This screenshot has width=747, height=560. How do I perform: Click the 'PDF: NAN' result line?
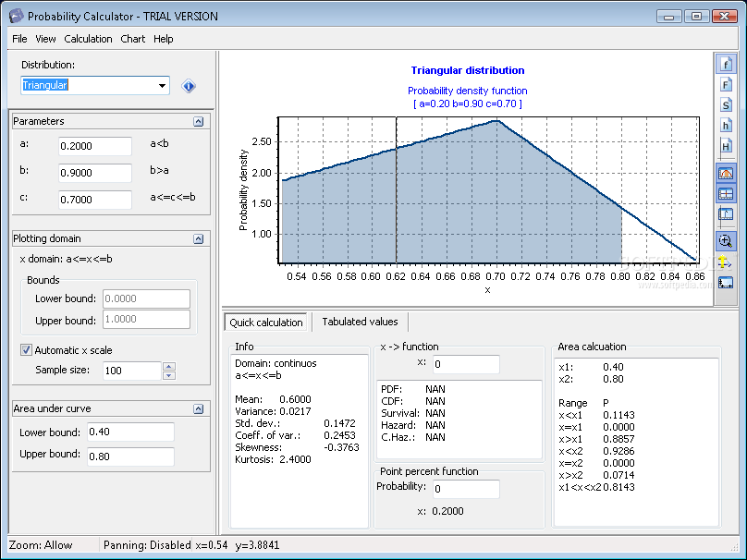tap(413, 390)
